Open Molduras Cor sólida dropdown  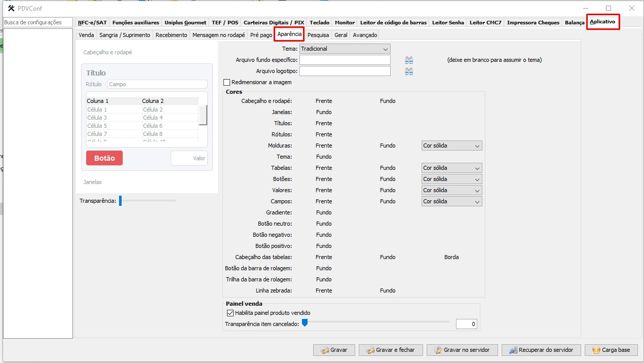pyautogui.click(x=451, y=146)
